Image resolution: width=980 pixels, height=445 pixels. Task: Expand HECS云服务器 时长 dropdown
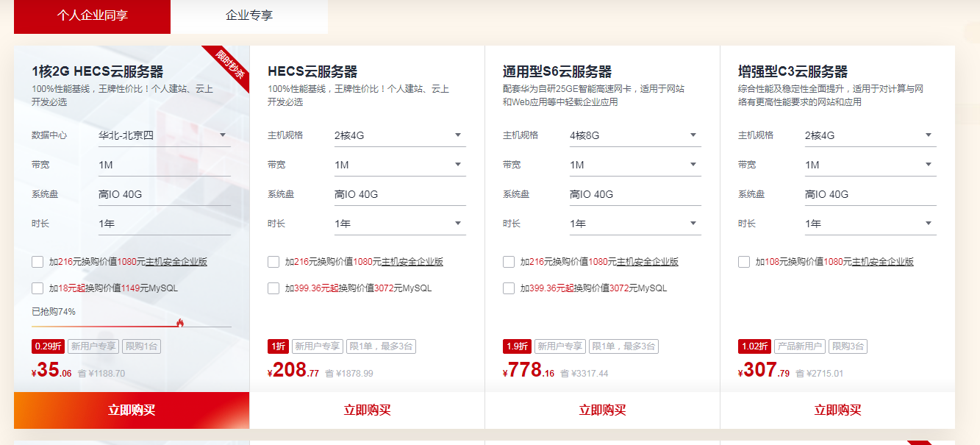pos(400,224)
